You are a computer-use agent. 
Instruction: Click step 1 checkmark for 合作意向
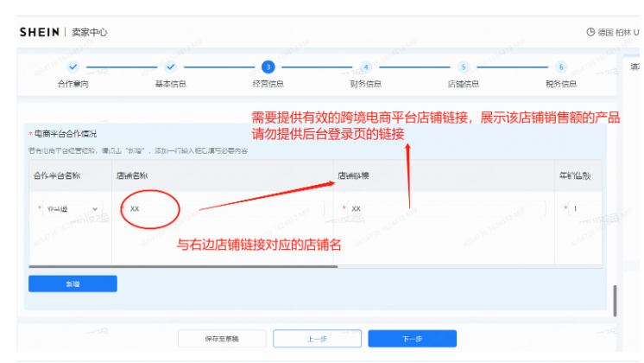click(x=73, y=67)
